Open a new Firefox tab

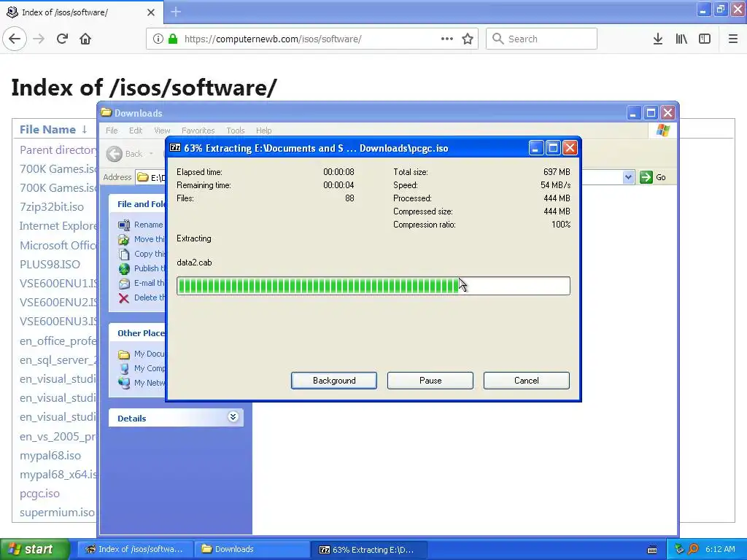(x=176, y=12)
